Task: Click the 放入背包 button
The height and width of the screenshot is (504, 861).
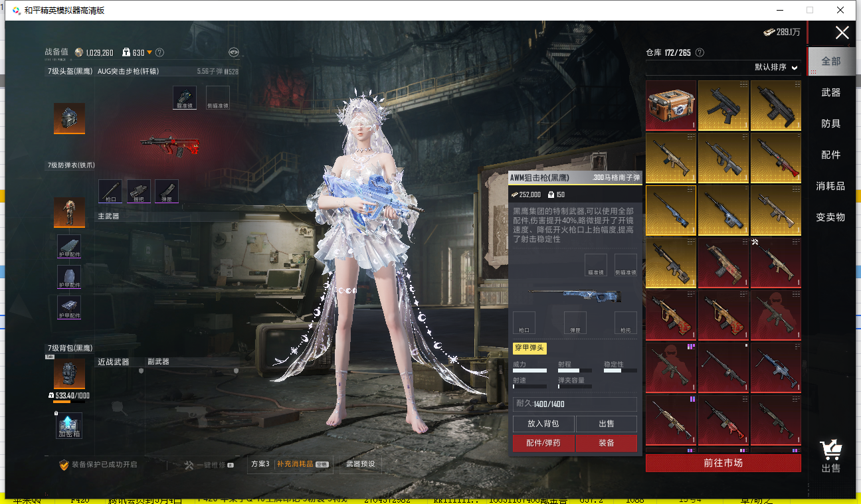Action: (543, 424)
